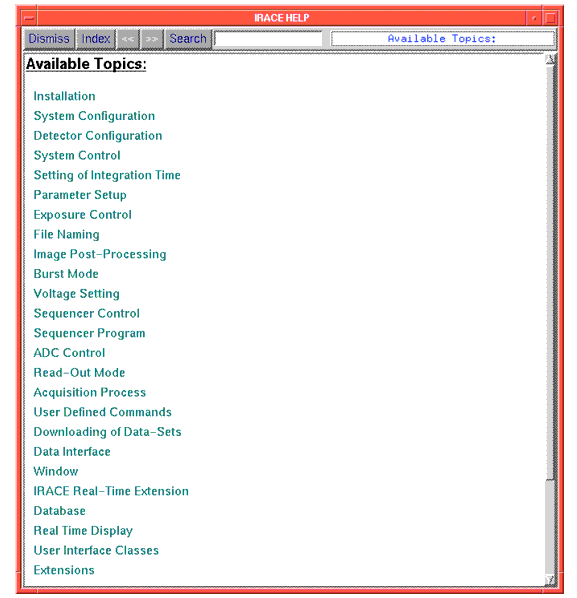Open the Installation topic
577x598 pixels.
pyautogui.click(x=64, y=96)
